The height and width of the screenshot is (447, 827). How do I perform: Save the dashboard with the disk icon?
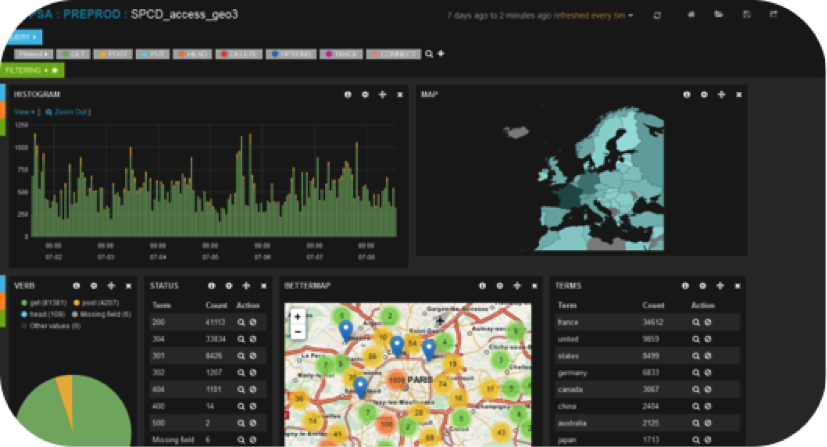point(746,15)
